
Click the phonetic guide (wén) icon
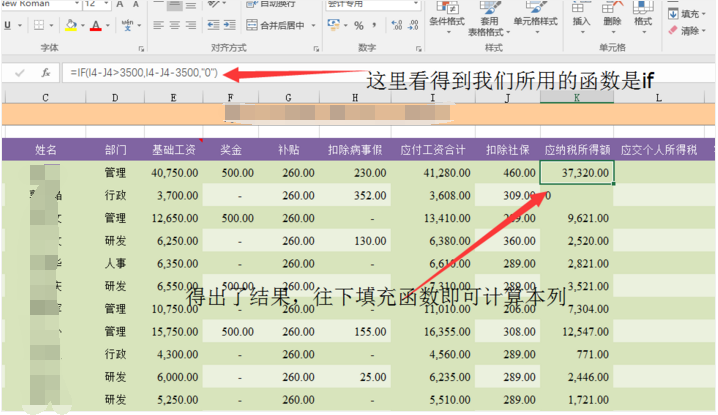pyautogui.click(x=127, y=25)
